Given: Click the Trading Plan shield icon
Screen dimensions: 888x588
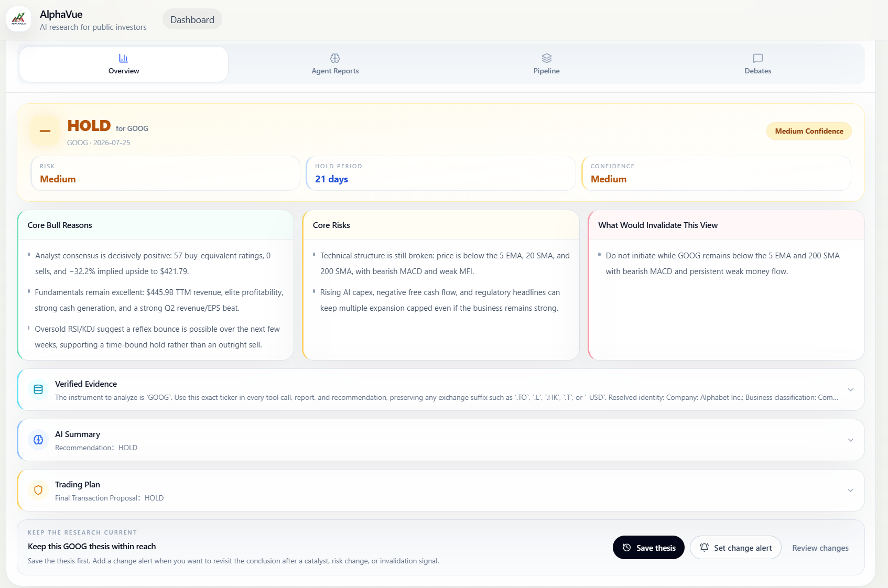Looking at the screenshot, I should tap(38, 490).
